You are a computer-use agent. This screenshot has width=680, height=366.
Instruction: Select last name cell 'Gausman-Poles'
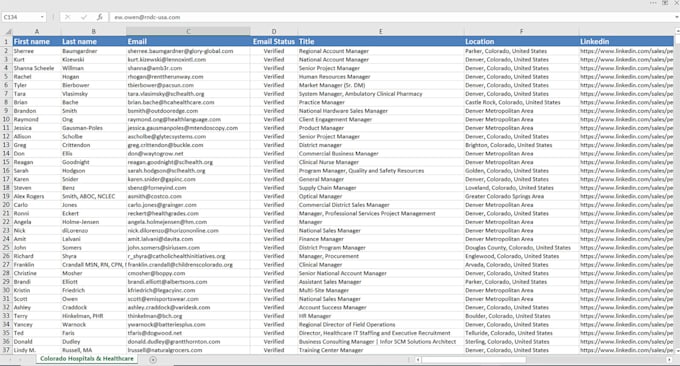click(x=93, y=128)
